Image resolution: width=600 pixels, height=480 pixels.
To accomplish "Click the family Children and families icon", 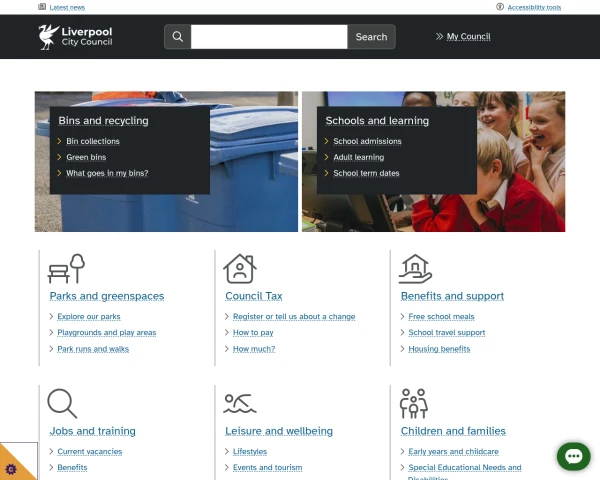I will (414, 403).
